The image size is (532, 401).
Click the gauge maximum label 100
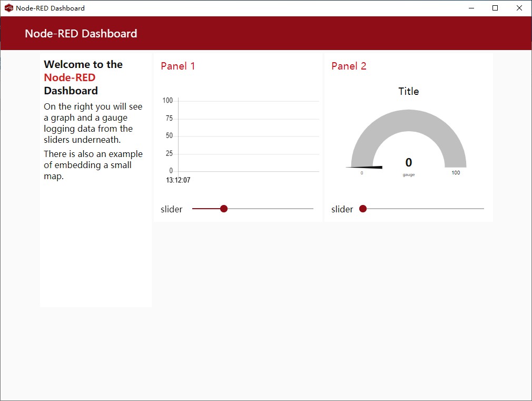pyautogui.click(x=456, y=173)
